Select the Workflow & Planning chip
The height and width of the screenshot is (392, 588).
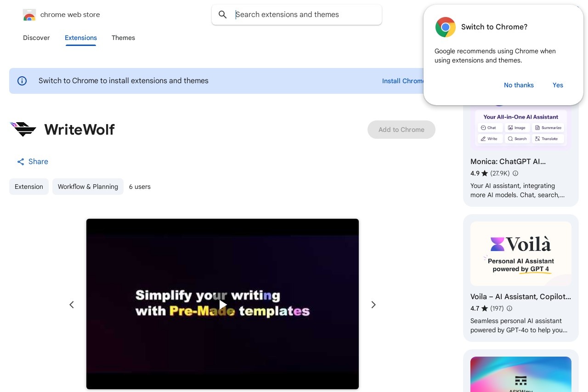pos(88,187)
